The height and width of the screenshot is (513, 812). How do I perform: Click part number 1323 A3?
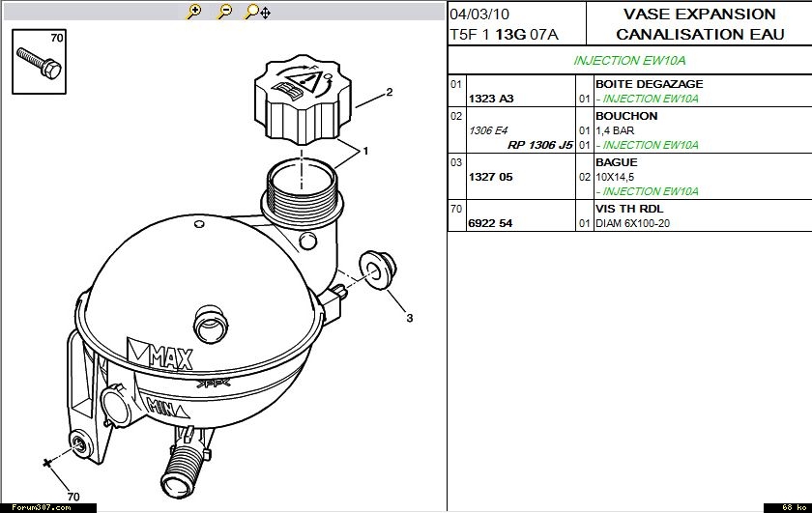[491, 99]
